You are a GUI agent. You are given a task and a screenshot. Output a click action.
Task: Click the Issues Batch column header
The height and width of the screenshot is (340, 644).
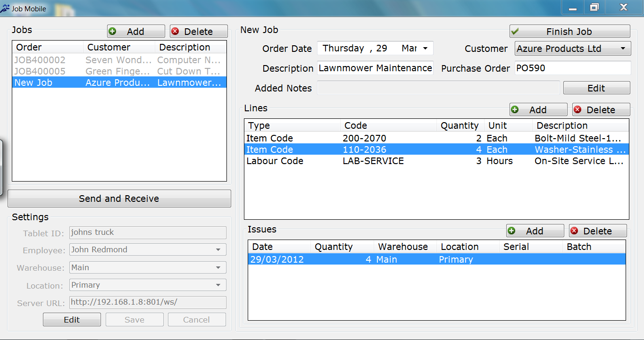click(594, 247)
